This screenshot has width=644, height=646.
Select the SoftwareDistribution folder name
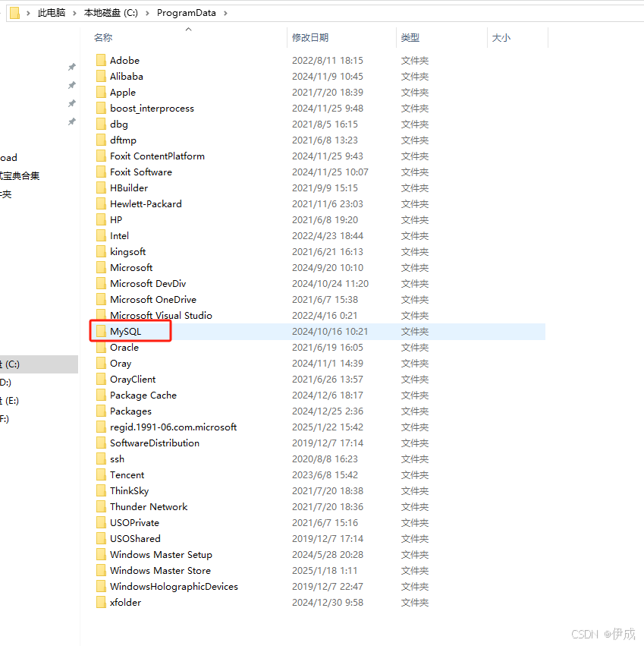coord(155,443)
